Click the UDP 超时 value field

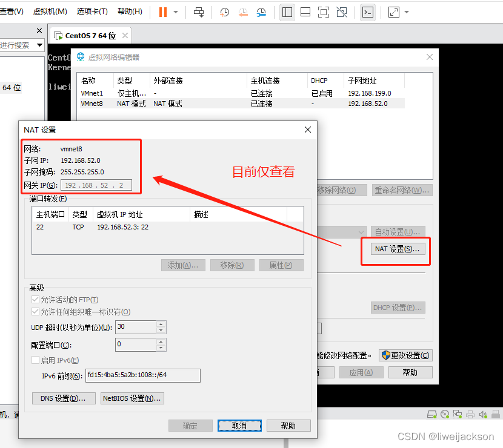(x=136, y=327)
